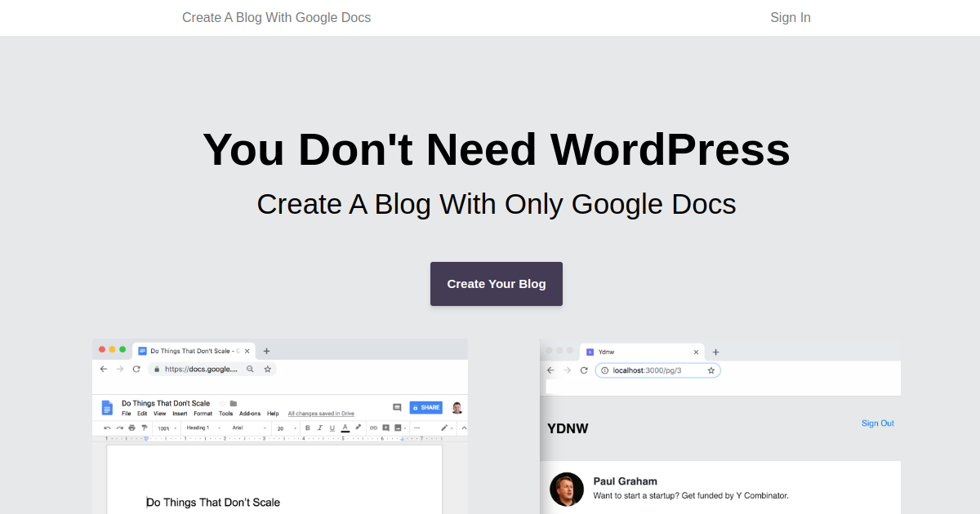The height and width of the screenshot is (514, 980).
Task: Open the Insert menu in Google Docs
Action: tap(180, 414)
